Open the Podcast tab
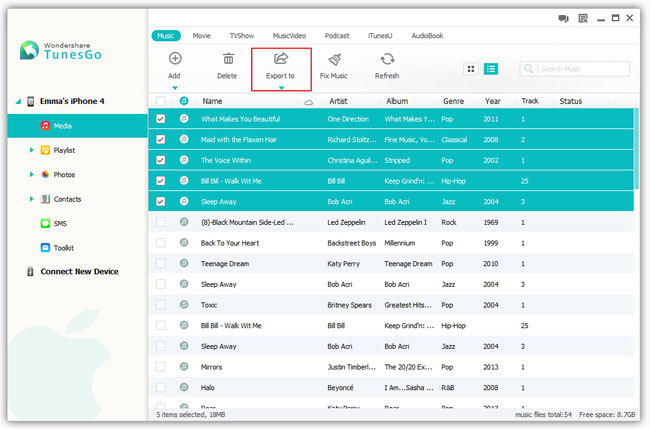The height and width of the screenshot is (429, 650). click(x=337, y=36)
